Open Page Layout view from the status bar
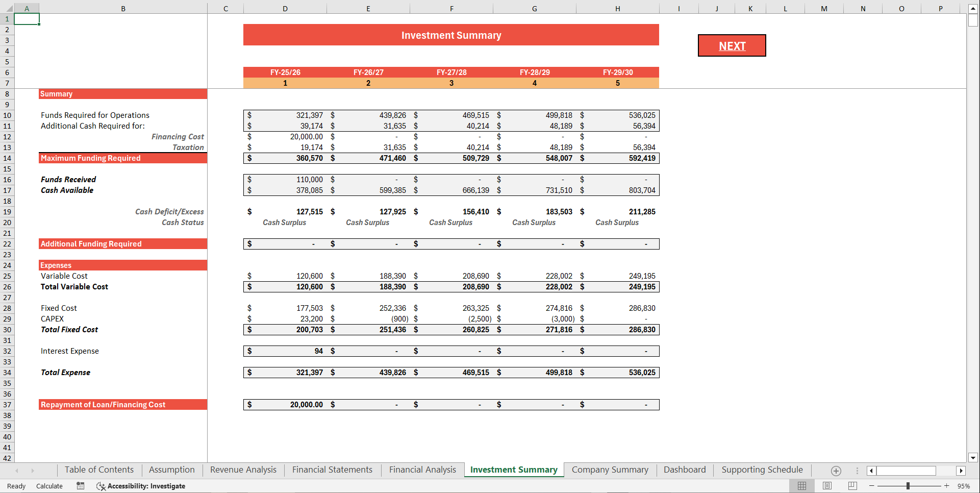The image size is (980, 493). [x=826, y=486]
